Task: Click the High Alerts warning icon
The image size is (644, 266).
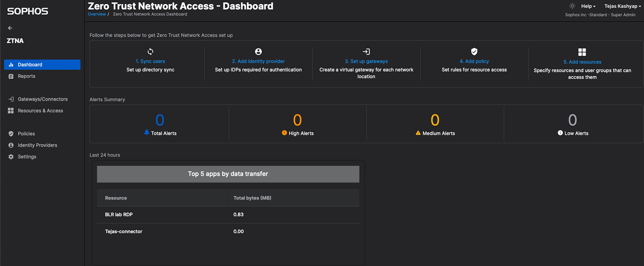Action: [284, 133]
